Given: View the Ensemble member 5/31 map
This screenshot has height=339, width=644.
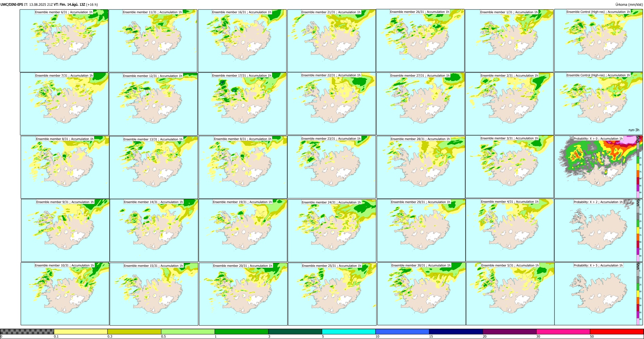Looking at the screenshot, I should (x=510, y=294).
